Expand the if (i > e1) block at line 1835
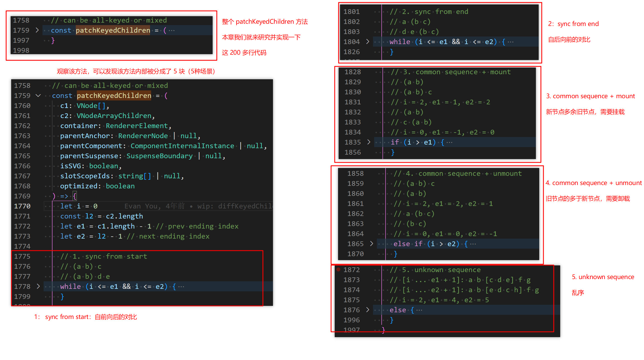 369,142
